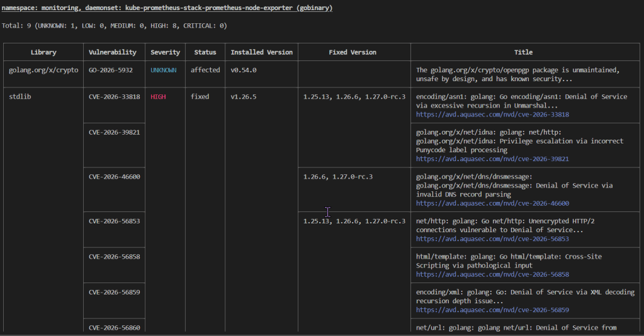Click the affected status cell

(x=205, y=70)
